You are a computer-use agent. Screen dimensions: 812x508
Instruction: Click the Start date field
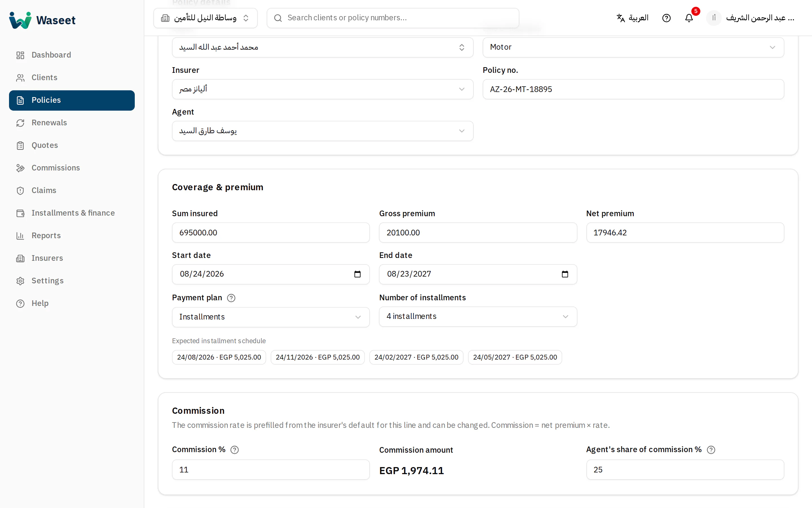(271, 274)
